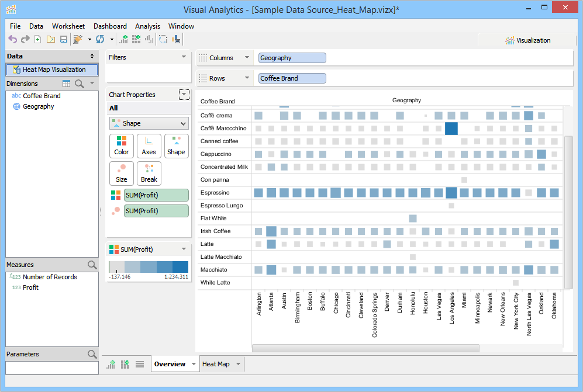The image size is (583, 392).
Task: Open the Dashboard menu
Action: 110,26
